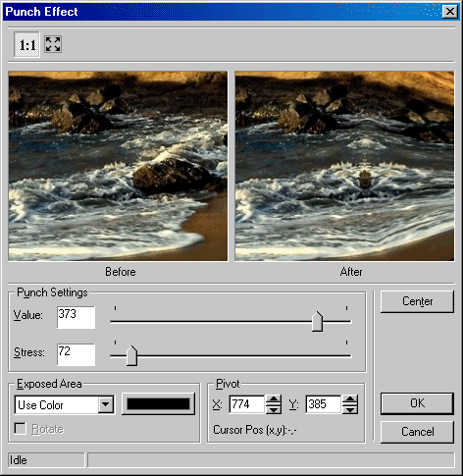Click the Value: label
The width and height of the screenshot is (463, 476).
click(28, 315)
